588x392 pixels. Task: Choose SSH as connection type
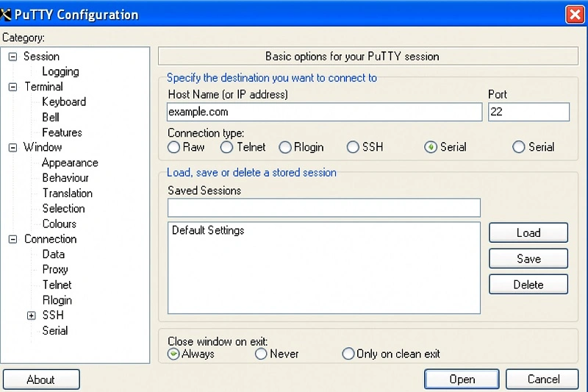(x=353, y=147)
